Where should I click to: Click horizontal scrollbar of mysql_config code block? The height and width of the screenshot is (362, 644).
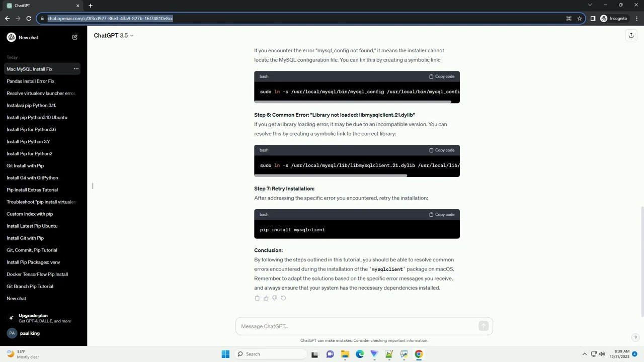(352, 102)
